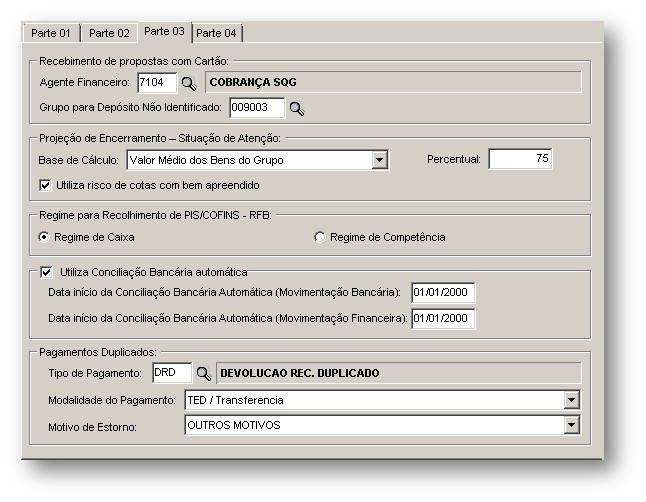Screen dimensions: 646x502
Task: Select Regime de Competência option
Action: point(320,237)
